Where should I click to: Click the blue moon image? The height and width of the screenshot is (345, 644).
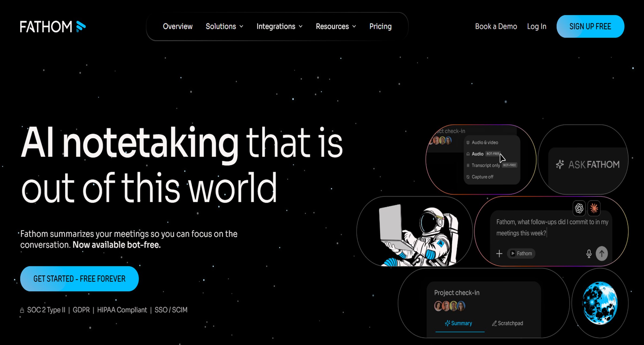(x=600, y=303)
